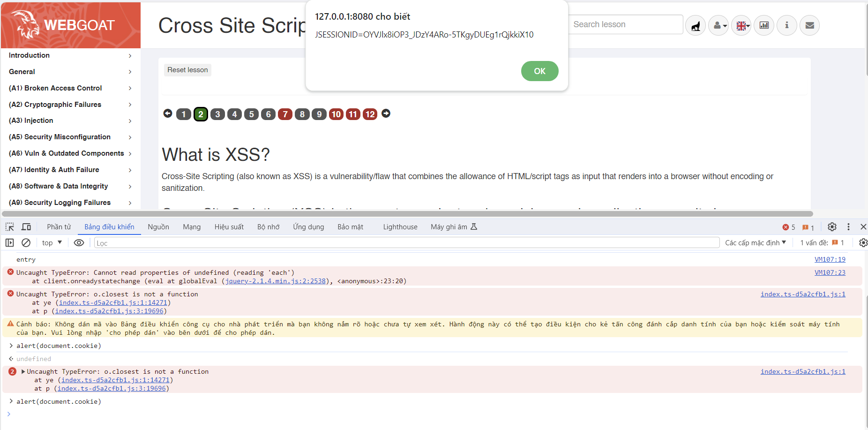
Task: Close the DevTools panel
Action: (x=863, y=227)
